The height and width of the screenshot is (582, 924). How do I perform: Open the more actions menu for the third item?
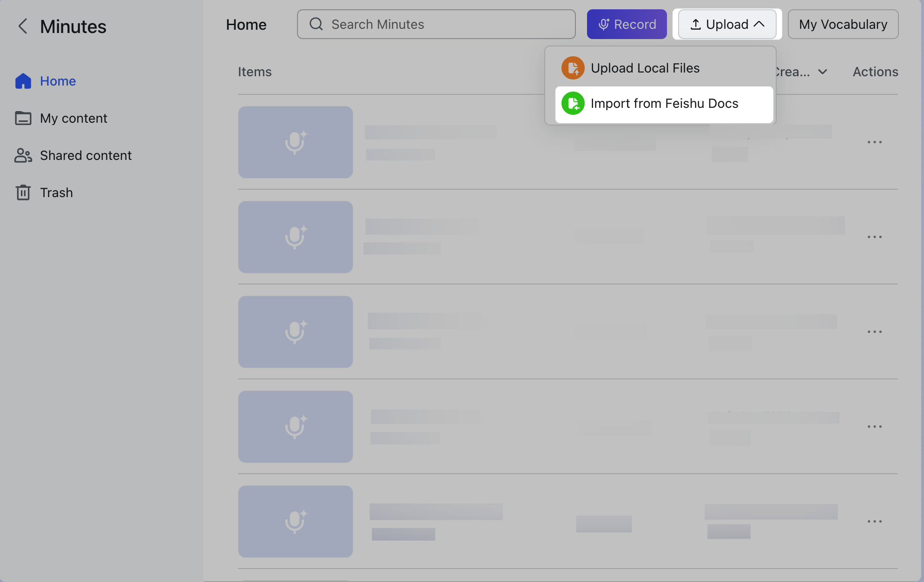pos(875,332)
